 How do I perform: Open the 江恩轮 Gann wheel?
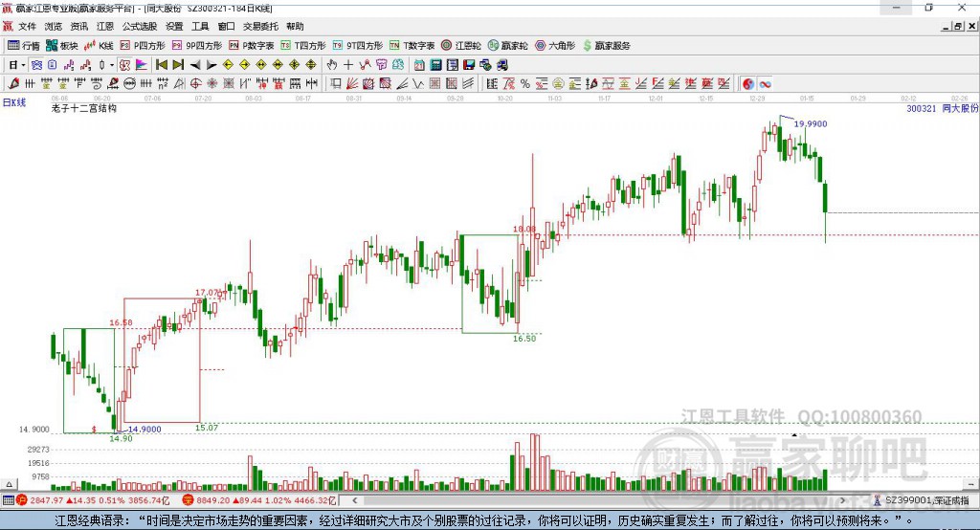[461, 46]
